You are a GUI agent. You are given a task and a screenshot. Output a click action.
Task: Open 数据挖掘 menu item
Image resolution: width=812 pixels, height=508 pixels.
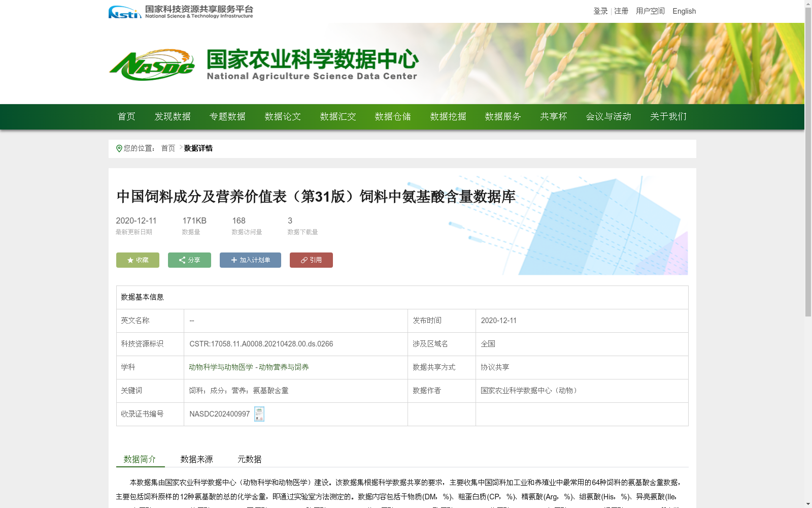click(448, 117)
